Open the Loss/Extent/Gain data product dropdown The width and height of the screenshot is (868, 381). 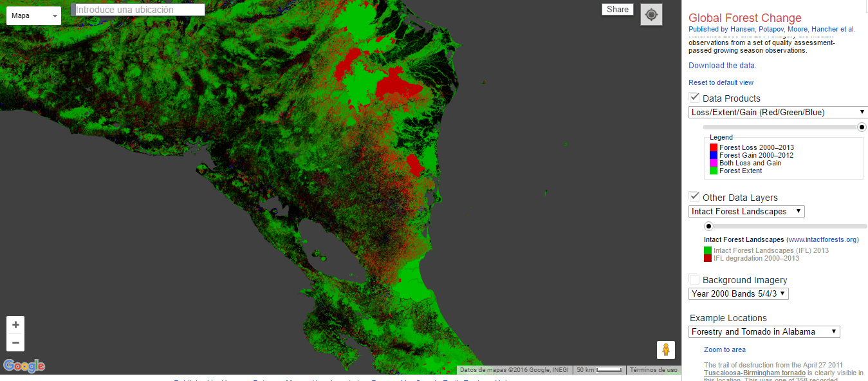778,111
